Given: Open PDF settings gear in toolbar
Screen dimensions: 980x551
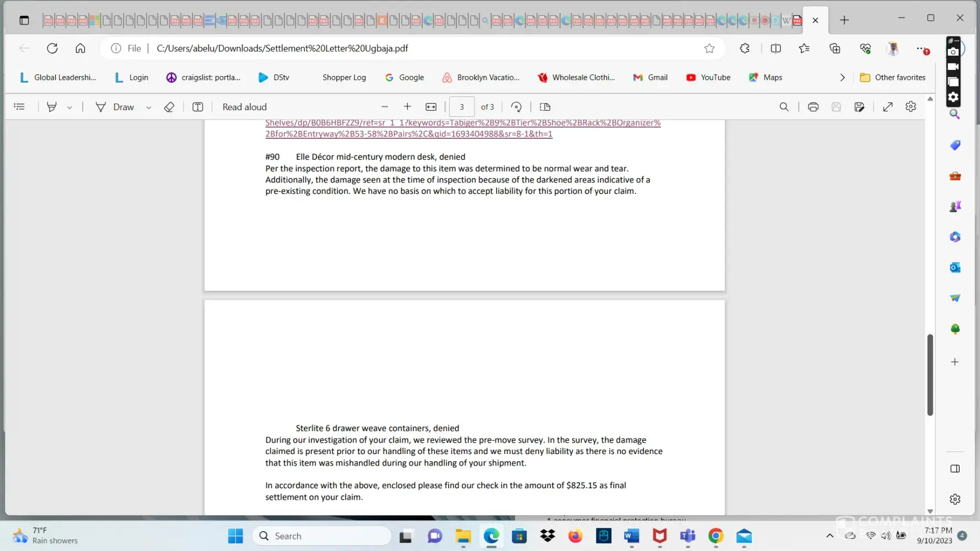Looking at the screenshot, I should coord(911,107).
